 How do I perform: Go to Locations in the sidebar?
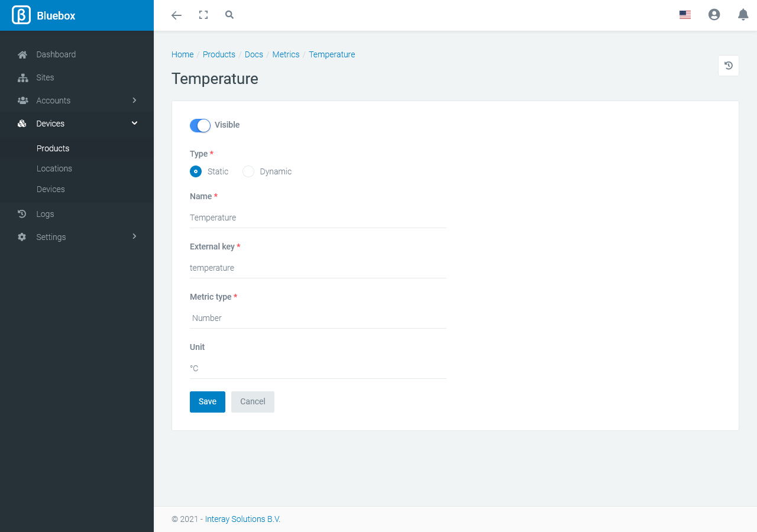pyautogui.click(x=54, y=168)
